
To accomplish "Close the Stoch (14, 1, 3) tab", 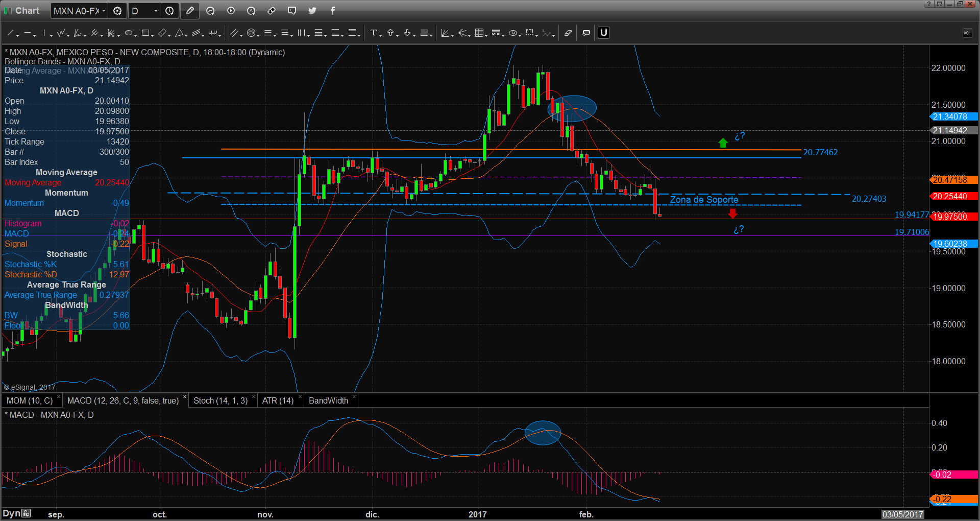I will pyautogui.click(x=254, y=397).
